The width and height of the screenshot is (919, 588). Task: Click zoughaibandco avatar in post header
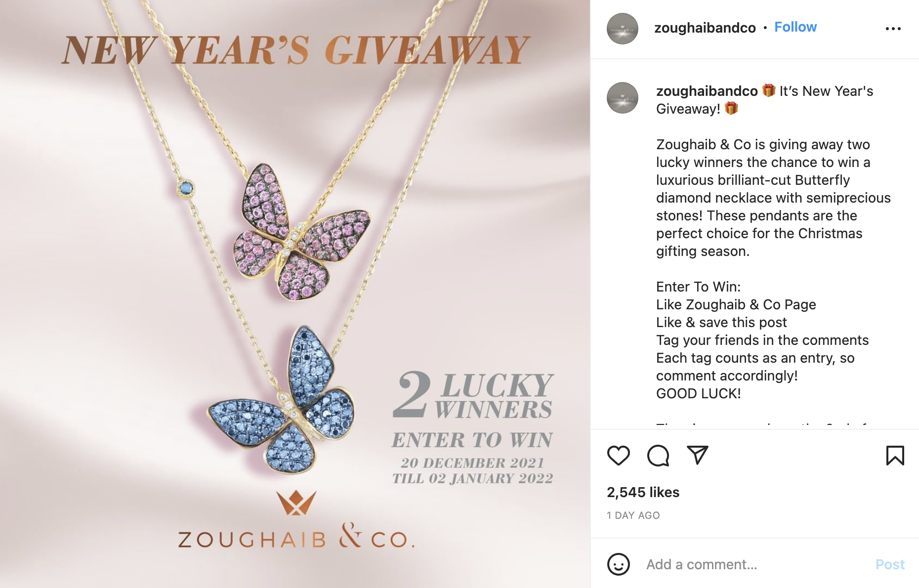click(x=623, y=29)
